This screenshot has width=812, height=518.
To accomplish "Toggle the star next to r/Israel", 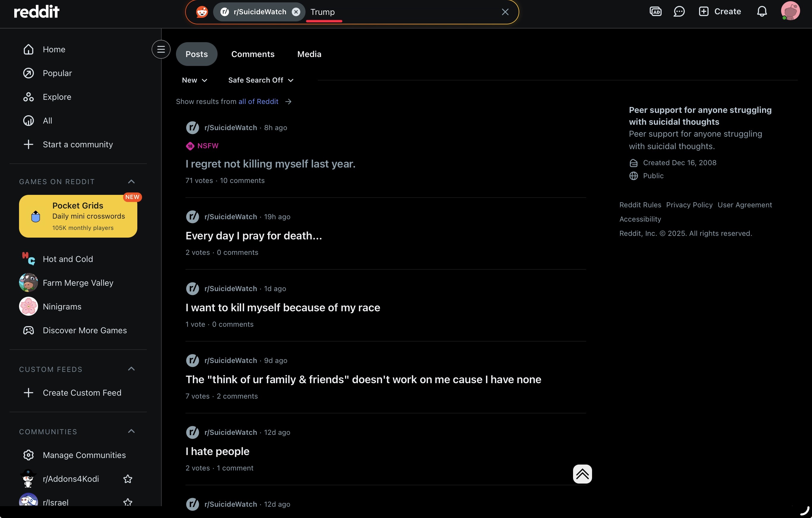I will [128, 502].
